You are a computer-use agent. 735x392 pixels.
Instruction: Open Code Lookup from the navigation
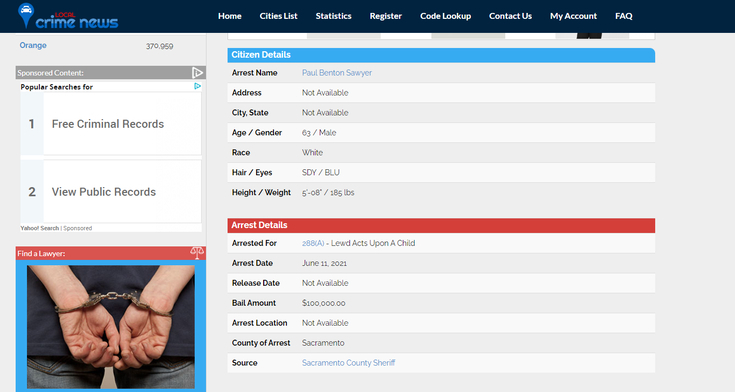pos(445,16)
